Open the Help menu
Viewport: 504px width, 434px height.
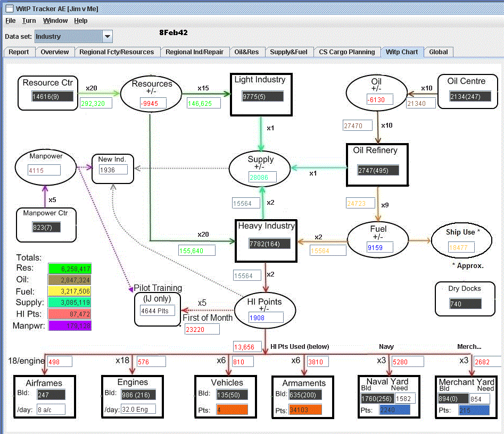click(81, 21)
